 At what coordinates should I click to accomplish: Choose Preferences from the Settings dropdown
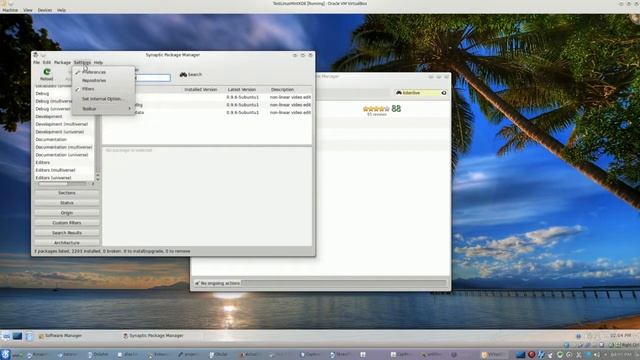click(103, 72)
